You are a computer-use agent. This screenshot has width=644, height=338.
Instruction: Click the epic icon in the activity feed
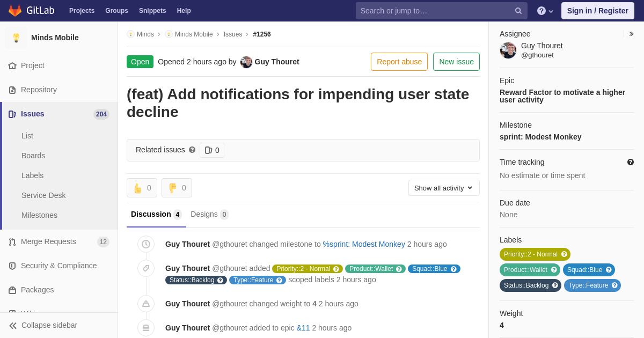pos(146,328)
